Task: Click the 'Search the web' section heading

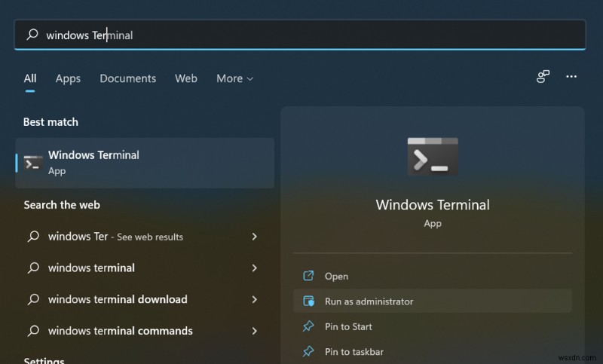Action: pos(62,205)
